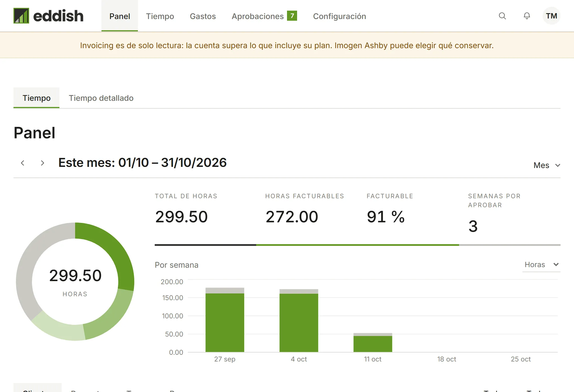Click the eddish logo
The width and height of the screenshot is (574, 392).
pyautogui.click(x=48, y=16)
